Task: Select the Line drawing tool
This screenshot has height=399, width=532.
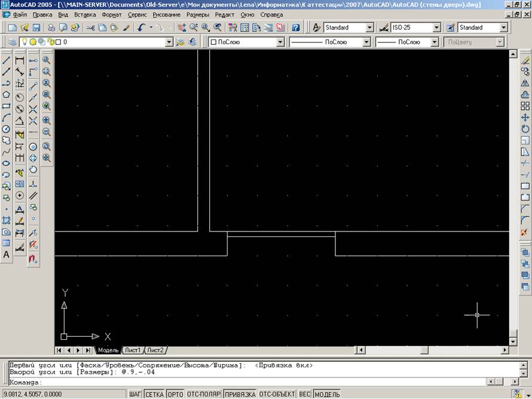Action: point(6,60)
